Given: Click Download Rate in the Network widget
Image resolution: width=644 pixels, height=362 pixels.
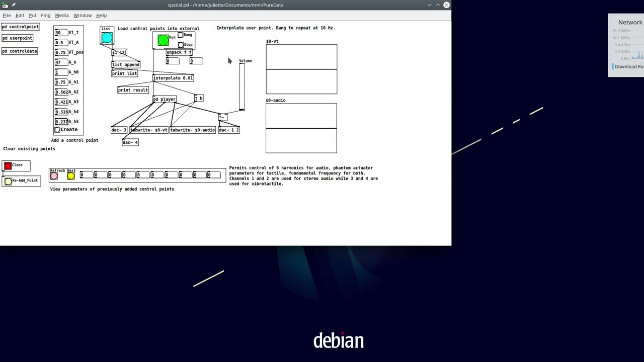Looking at the screenshot, I should tap(629, 67).
